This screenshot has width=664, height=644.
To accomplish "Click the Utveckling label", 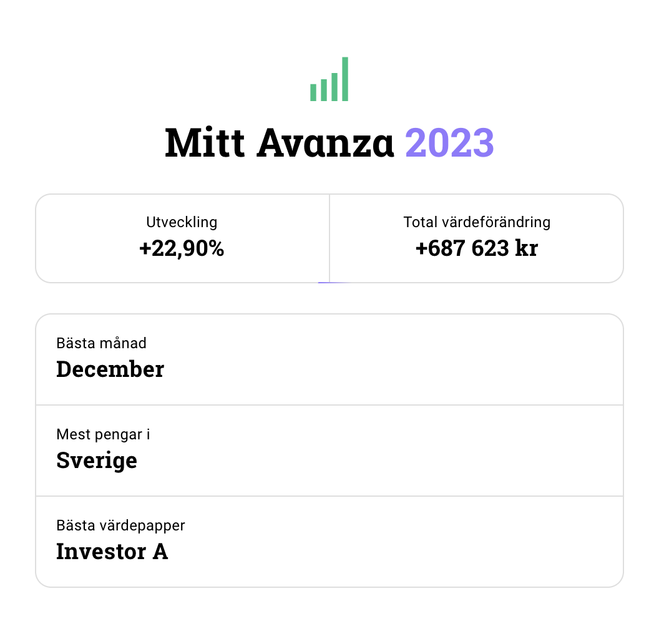I will pyautogui.click(x=182, y=222).
